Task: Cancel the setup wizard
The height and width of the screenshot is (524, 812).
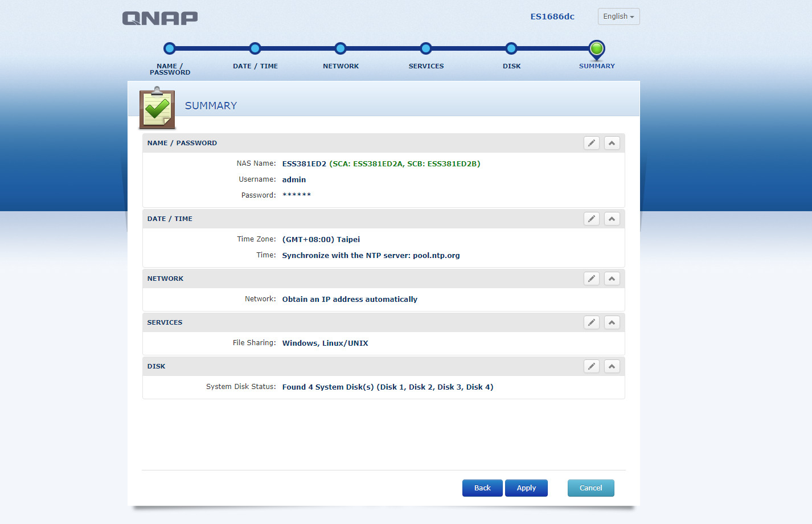Action: (x=590, y=488)
